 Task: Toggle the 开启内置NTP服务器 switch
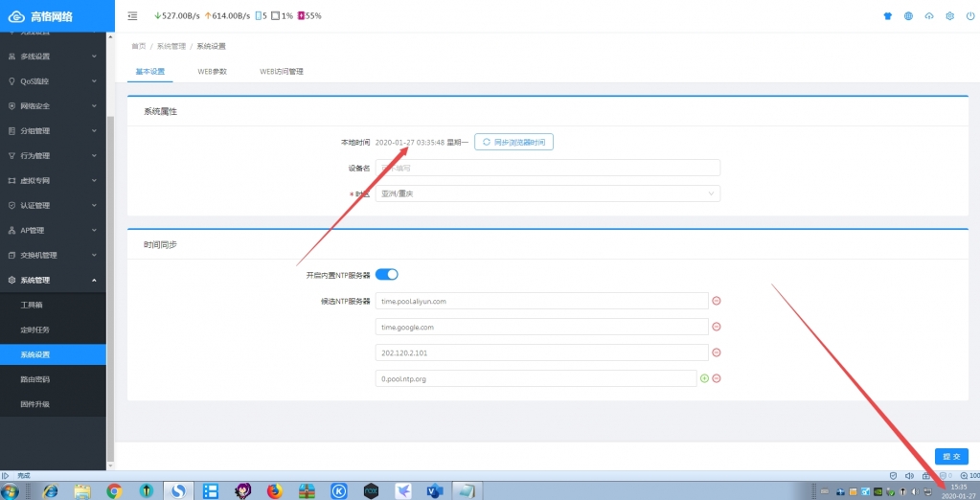387,274
